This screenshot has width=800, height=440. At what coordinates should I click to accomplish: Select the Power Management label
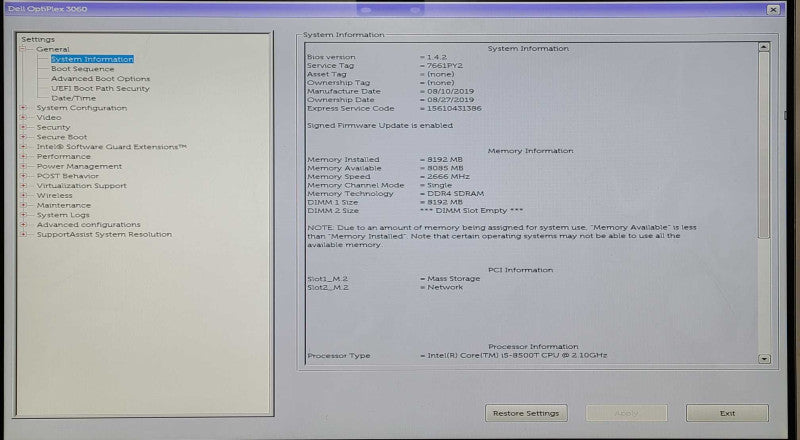79,166
